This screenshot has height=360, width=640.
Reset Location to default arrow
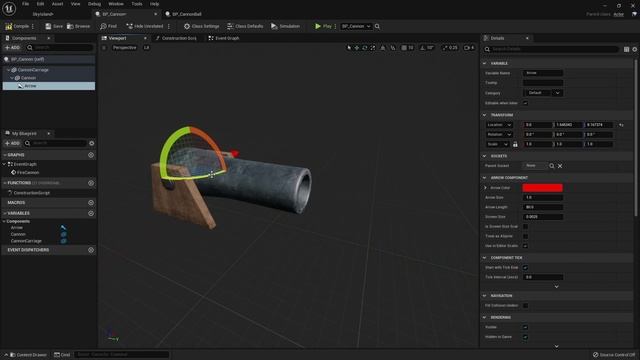pyautogui.click(x=621, y=125)
